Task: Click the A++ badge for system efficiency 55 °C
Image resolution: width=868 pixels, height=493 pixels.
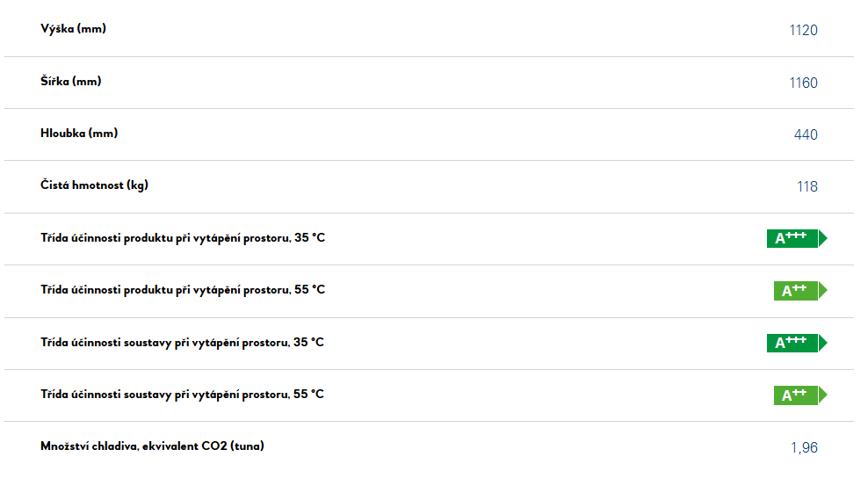Action: click(800, 395)
